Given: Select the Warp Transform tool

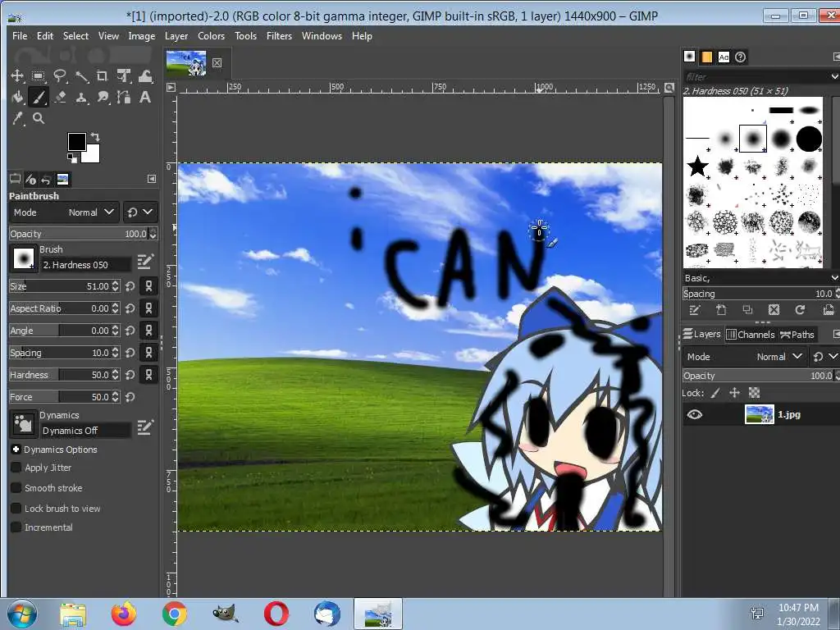Looking at the screenshot, I should coord(145,76).
